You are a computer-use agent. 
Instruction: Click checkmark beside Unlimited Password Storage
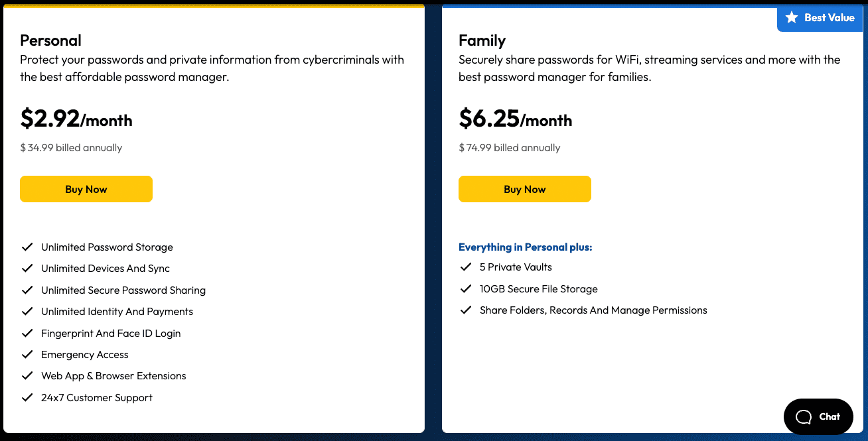pos(27,247)
